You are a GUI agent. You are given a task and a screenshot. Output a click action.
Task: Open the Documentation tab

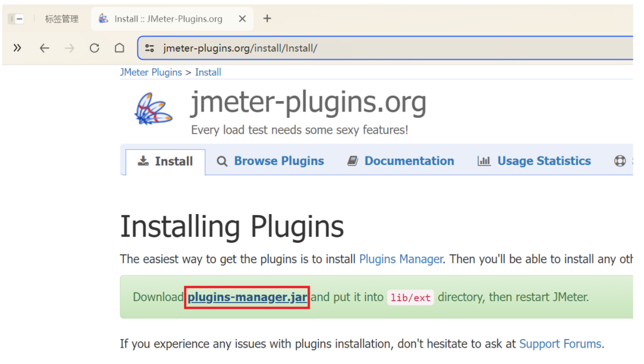coord(401,161)
